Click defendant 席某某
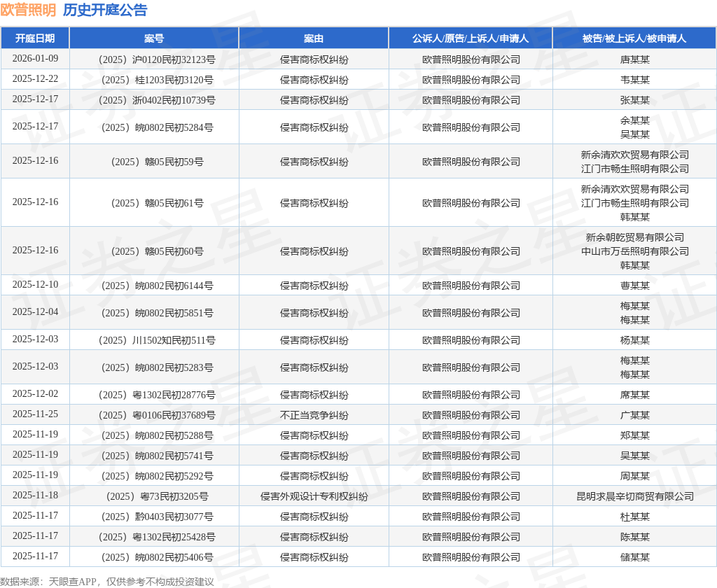717x588 pixels. pos(634,395)
